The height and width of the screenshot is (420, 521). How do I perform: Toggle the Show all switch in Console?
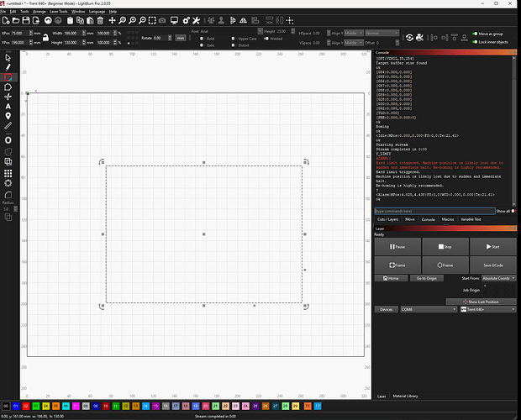[513, 211]
